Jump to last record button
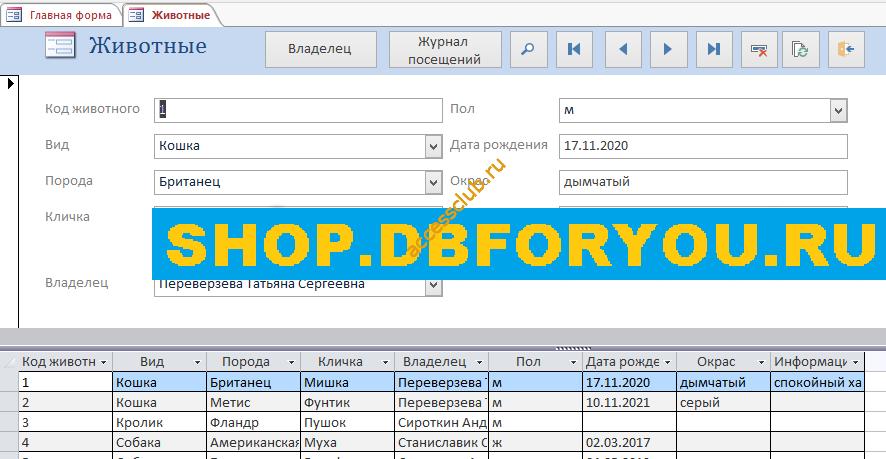 tap(714, 50)
